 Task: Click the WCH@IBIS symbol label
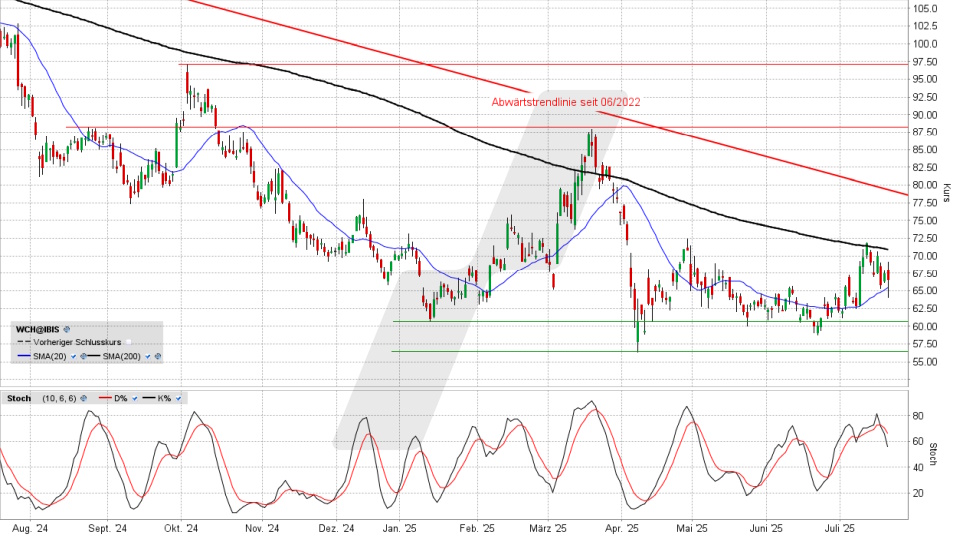37,329
